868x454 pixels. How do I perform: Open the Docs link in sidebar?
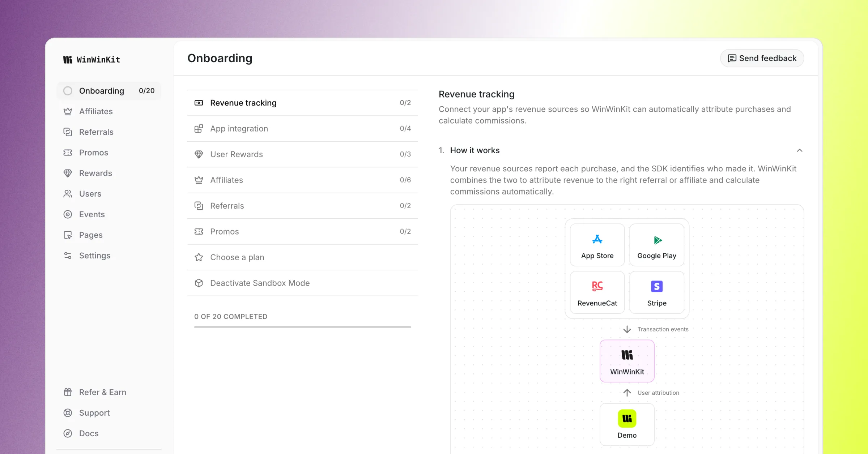109,433
